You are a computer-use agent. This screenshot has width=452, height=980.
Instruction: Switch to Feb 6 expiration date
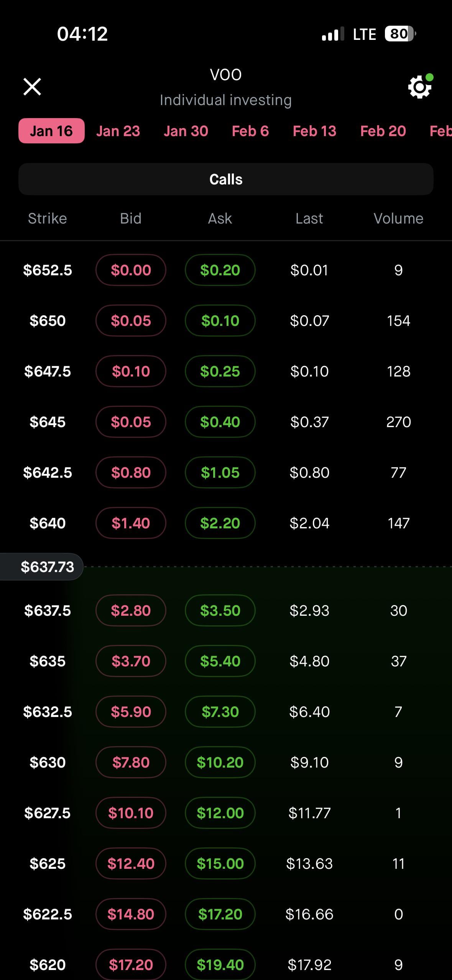pyautogui.click(x=250, y=131)
